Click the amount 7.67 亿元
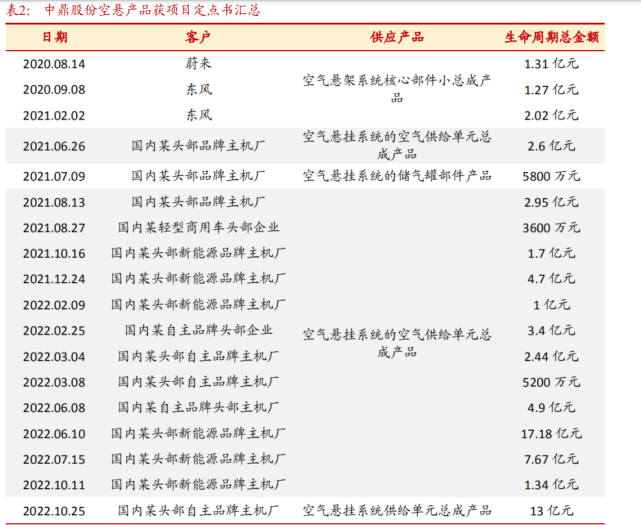Image resolution: width=641 pixels, height=525 pixels. [551, 460]
